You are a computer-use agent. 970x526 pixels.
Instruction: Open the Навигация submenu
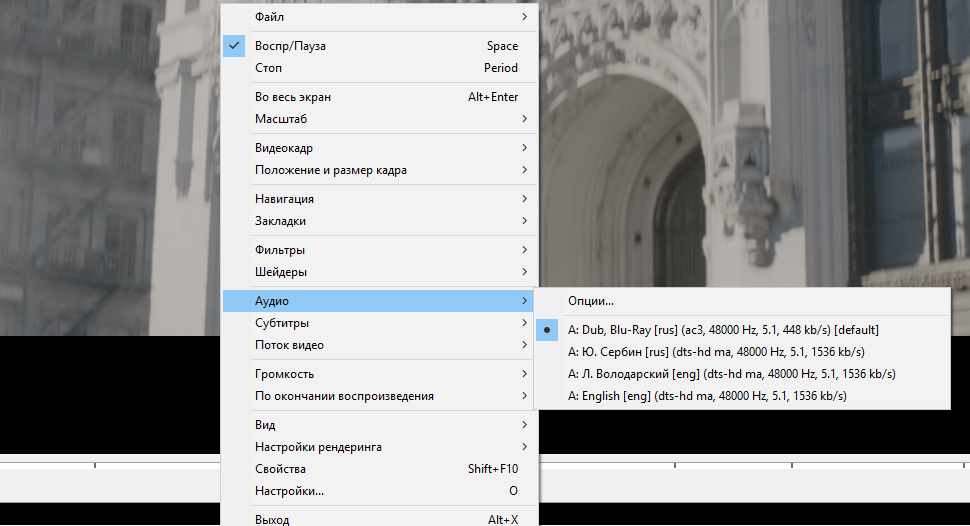coord(284,199)
